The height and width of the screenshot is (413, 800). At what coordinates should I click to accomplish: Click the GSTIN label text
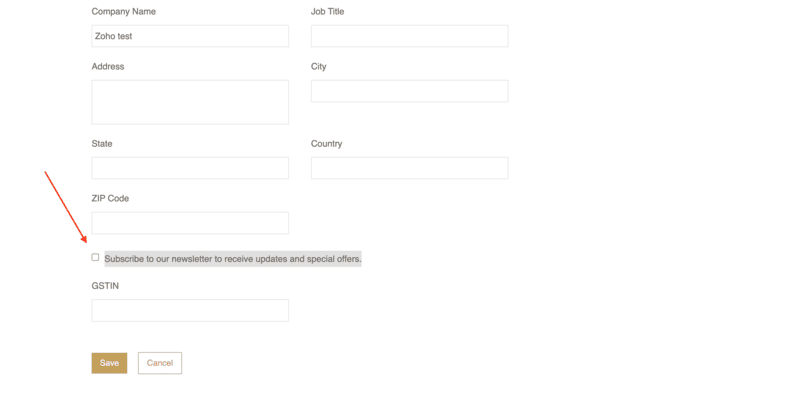pyautogui.click(x=106, y=286)
